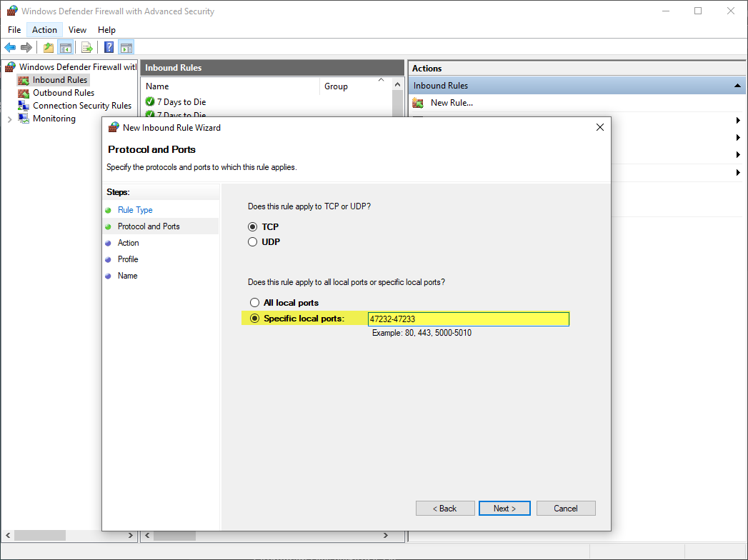Click the wizard dialog firewall icon
The width and height of the screenshot is (748, 560).
(x=114, y=127)
